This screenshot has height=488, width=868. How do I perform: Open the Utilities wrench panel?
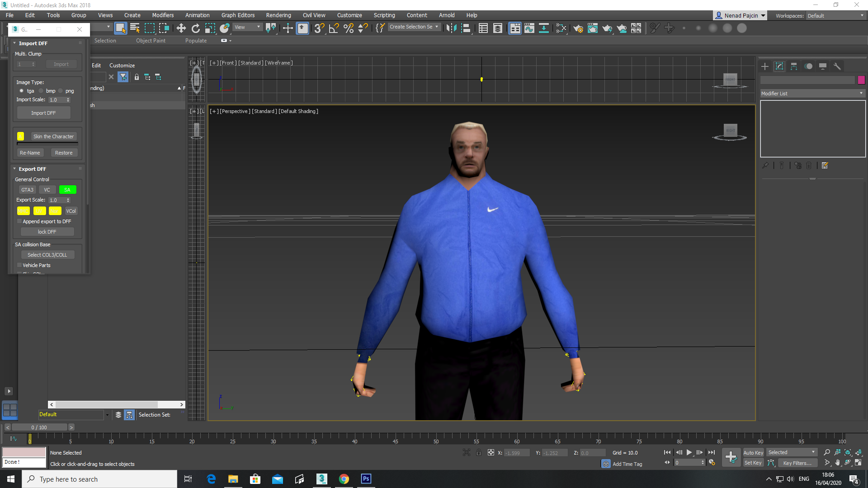(837, 66)
